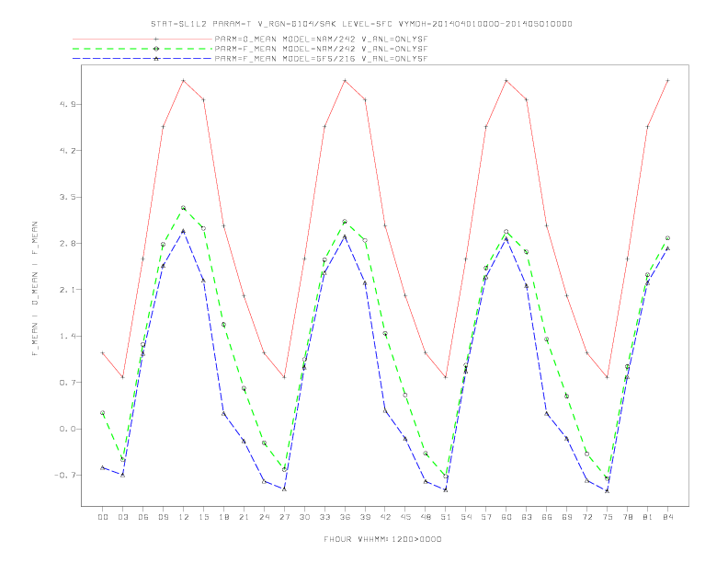Viewport: 728px width, 563px height.
Task: Click the green circle marker at hour 45
Action: (x=405, y=396)
